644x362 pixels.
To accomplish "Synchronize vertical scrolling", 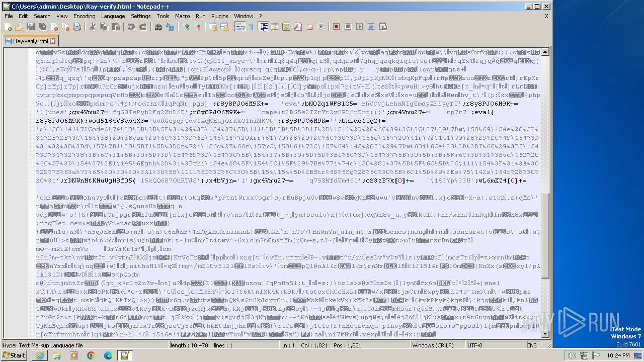I will (x=213, y=27).
